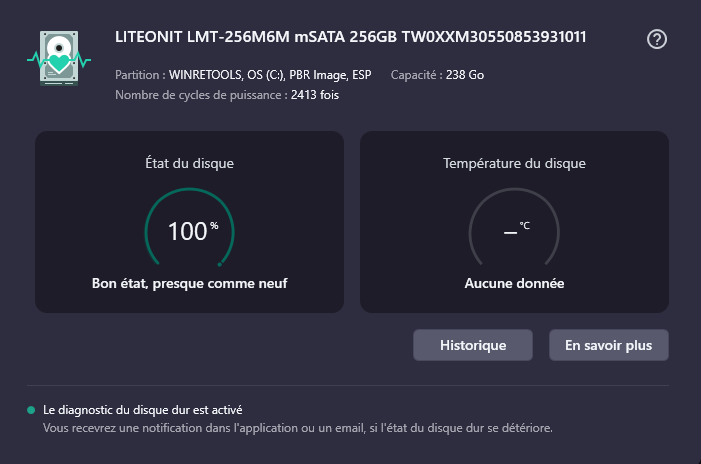
Task: Click the Température du disque heading
Action: (514, 163)
